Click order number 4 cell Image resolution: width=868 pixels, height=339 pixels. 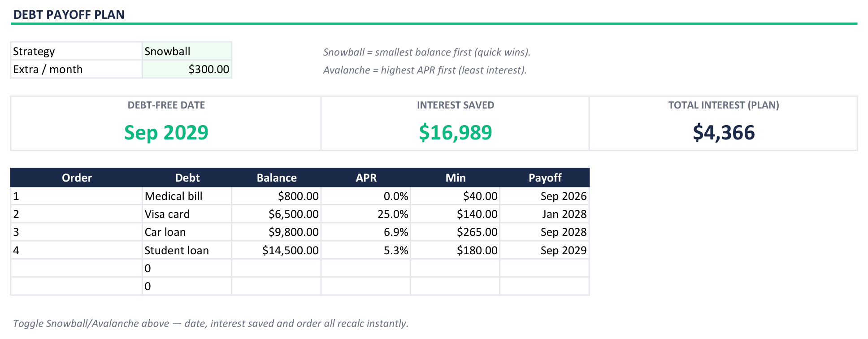click(x=76, y=250)
